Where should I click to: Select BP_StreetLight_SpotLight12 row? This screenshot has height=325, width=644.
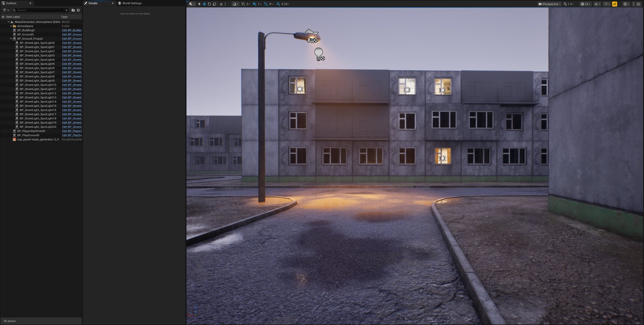click(38, 93)
